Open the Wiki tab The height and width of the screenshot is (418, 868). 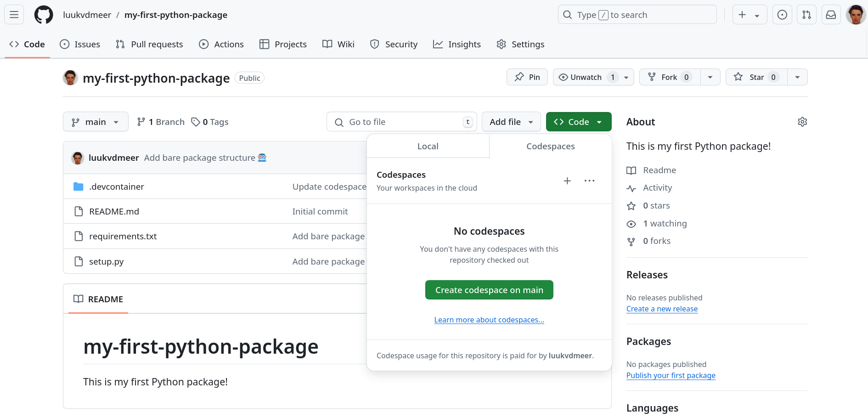point(338,44)
